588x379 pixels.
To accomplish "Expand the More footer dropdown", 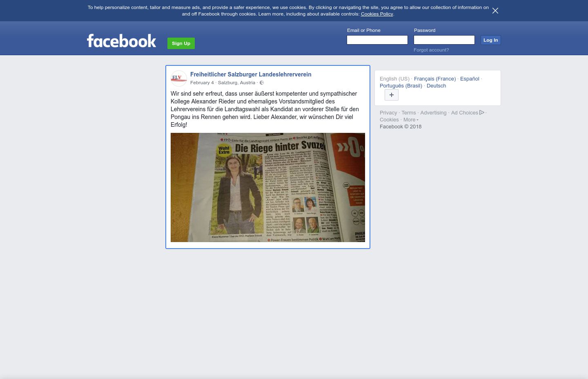I will [x=411, y=120].
